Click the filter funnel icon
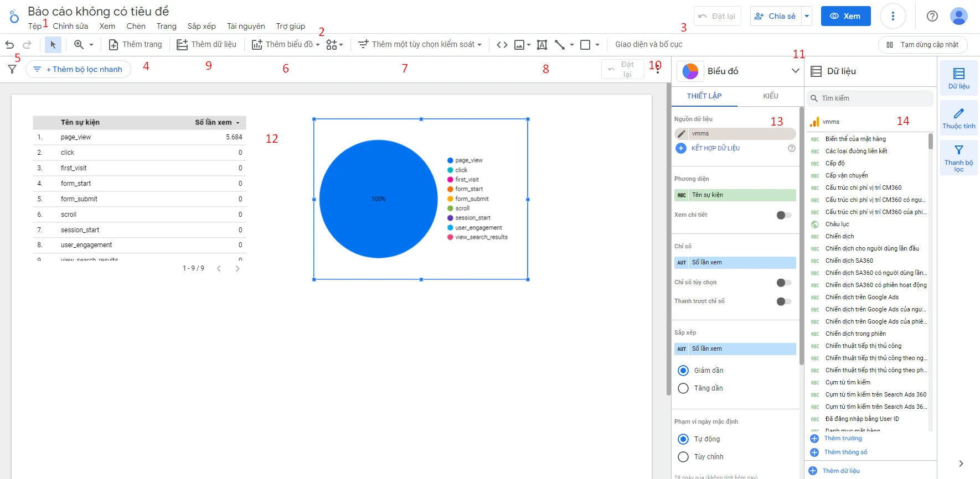980x479 pixels. click(12, 69)
